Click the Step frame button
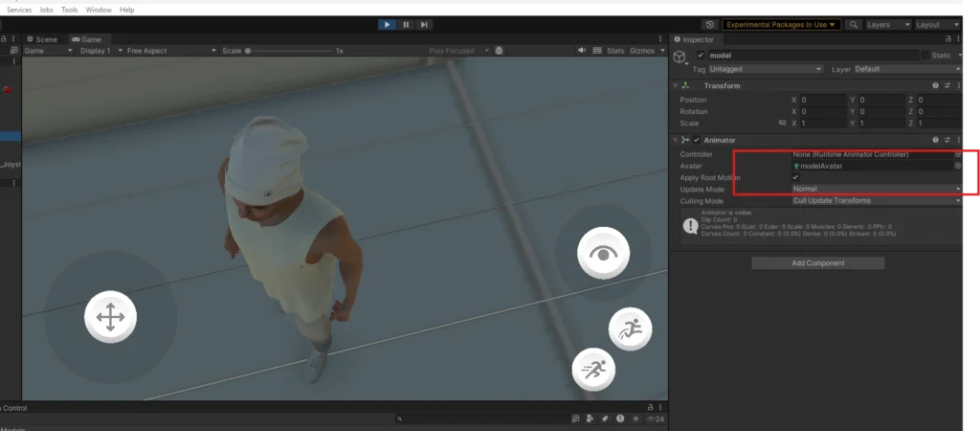The width and height of the screenshot is (980, 431). (424, 24)
